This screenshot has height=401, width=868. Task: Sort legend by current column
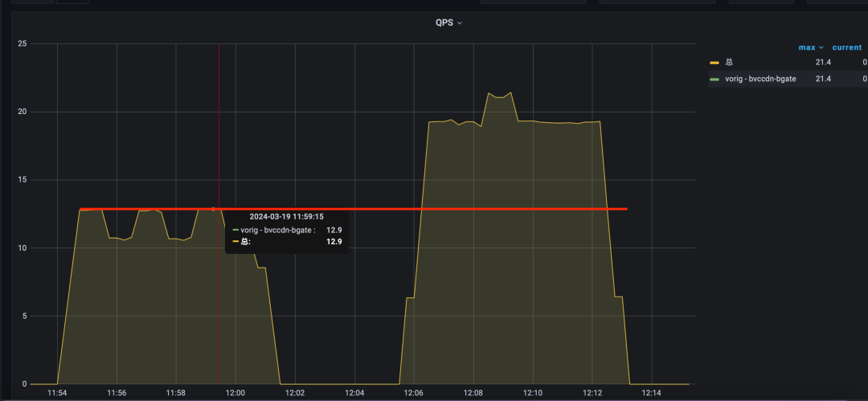coord(846,47)
